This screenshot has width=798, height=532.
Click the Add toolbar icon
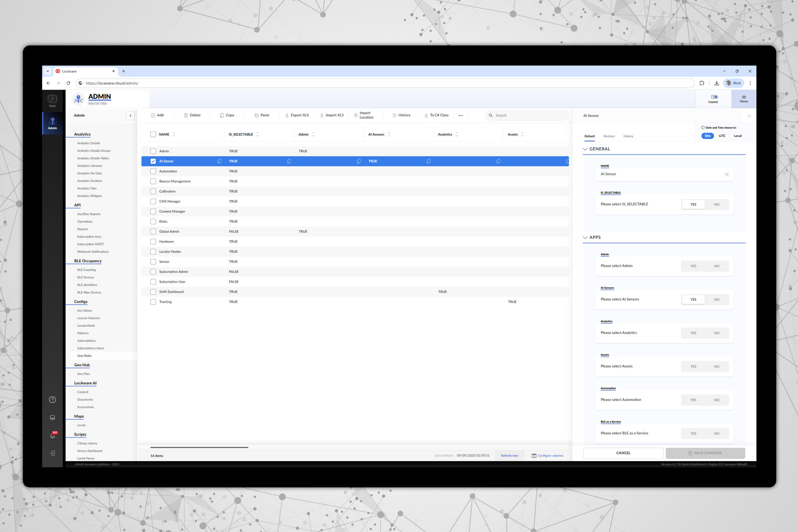153,115
